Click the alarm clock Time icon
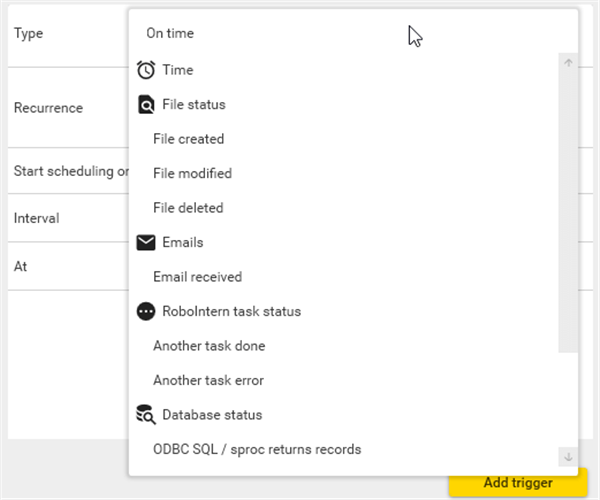This screenshot has height=500, width=600. tap(146, 70)
